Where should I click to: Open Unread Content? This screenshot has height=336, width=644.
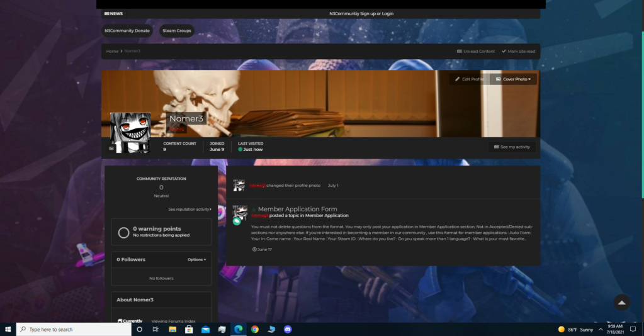476,52
